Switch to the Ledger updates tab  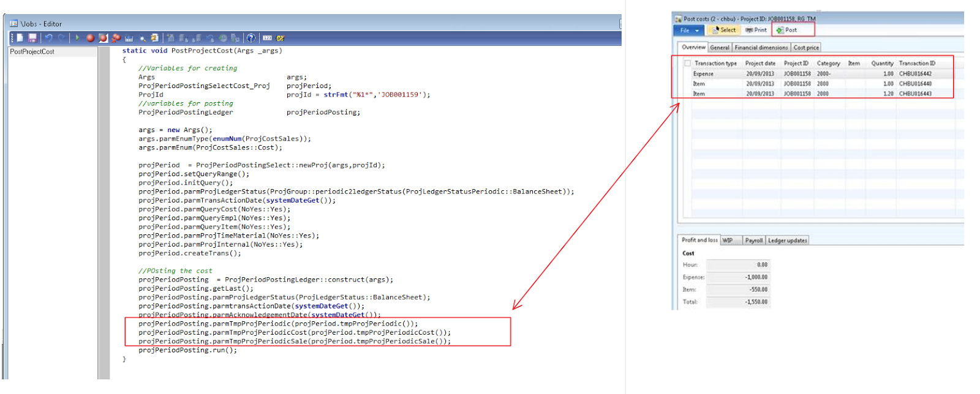[787, 240]
